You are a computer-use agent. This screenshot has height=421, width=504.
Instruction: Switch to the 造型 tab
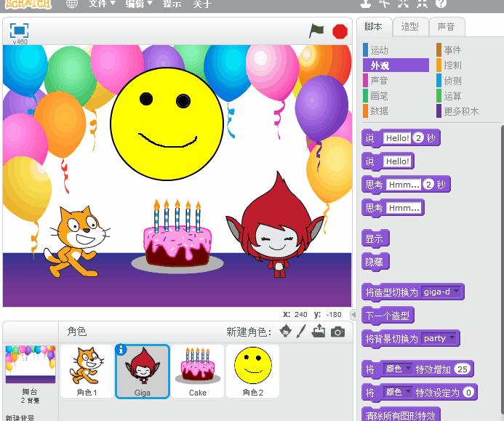point(410,27)
